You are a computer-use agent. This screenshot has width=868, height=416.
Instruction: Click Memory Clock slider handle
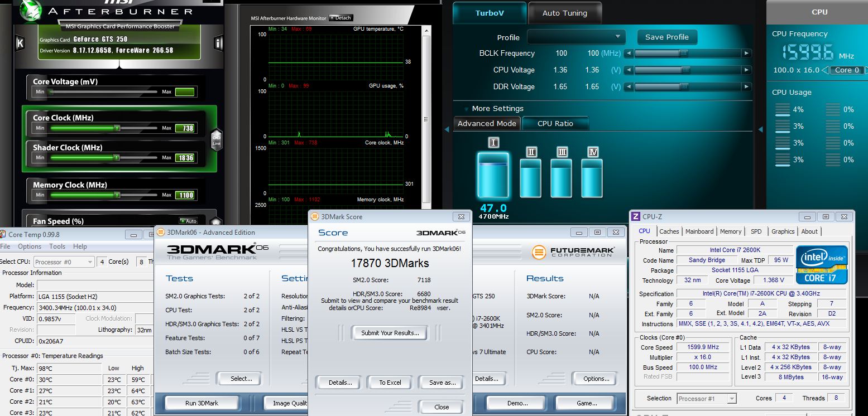point(117,195)
